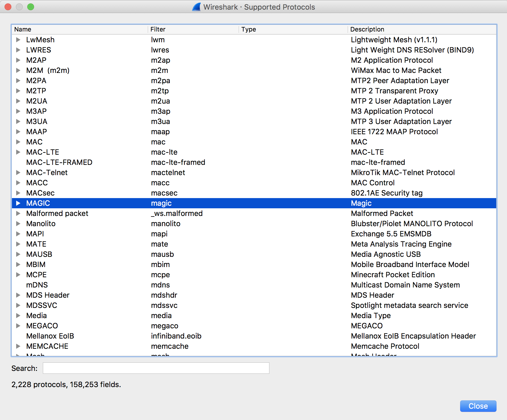Image resolution: width=507 pixels, height=420 pixels.
Task: Click the Manolito protocol name
Action: tap(41, 224)
